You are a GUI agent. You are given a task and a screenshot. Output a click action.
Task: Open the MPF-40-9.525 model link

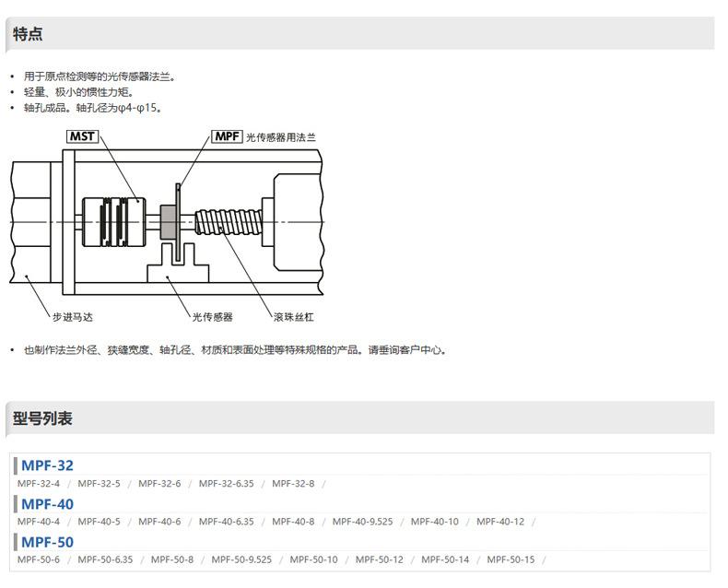coord(362,522)
